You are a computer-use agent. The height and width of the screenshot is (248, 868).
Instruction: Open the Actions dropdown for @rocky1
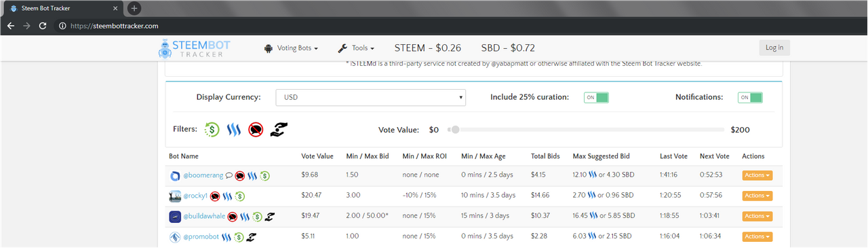(757, 196)
